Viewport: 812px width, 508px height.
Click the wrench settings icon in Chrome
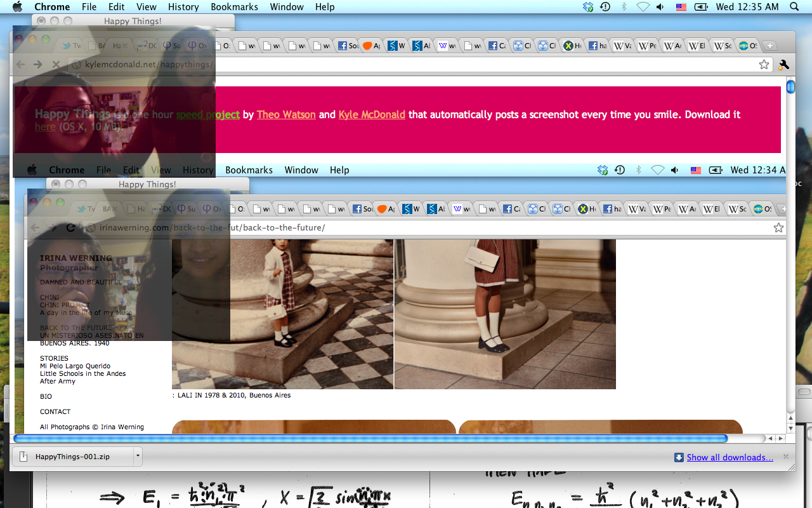(x=783, y=65)
